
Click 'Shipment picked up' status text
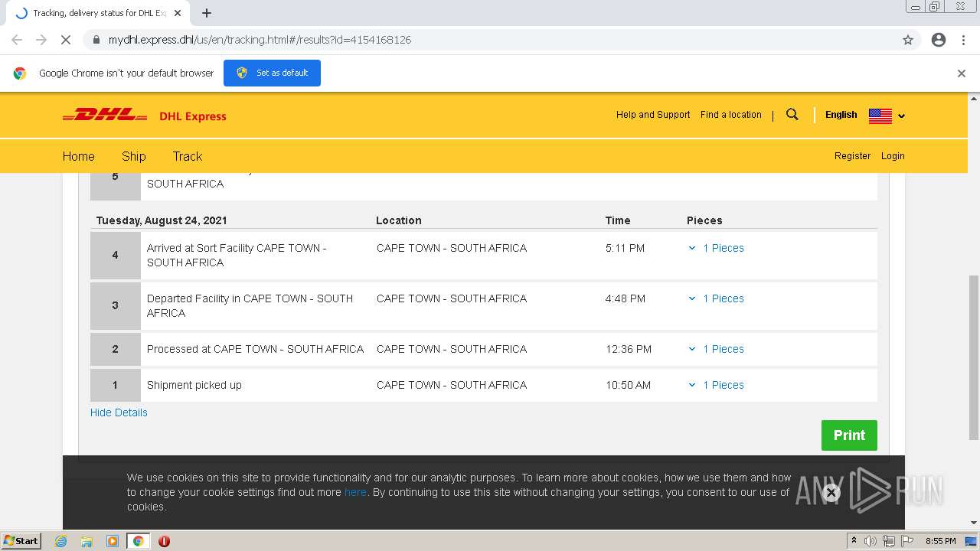pyautogui.click(x=194, y=385)
